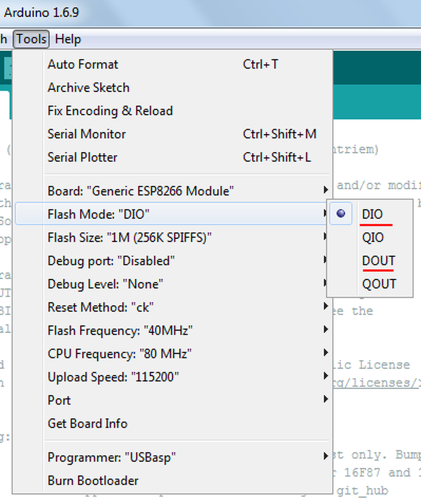
Task: Open the Tools menu
Action: coord(31,39)
